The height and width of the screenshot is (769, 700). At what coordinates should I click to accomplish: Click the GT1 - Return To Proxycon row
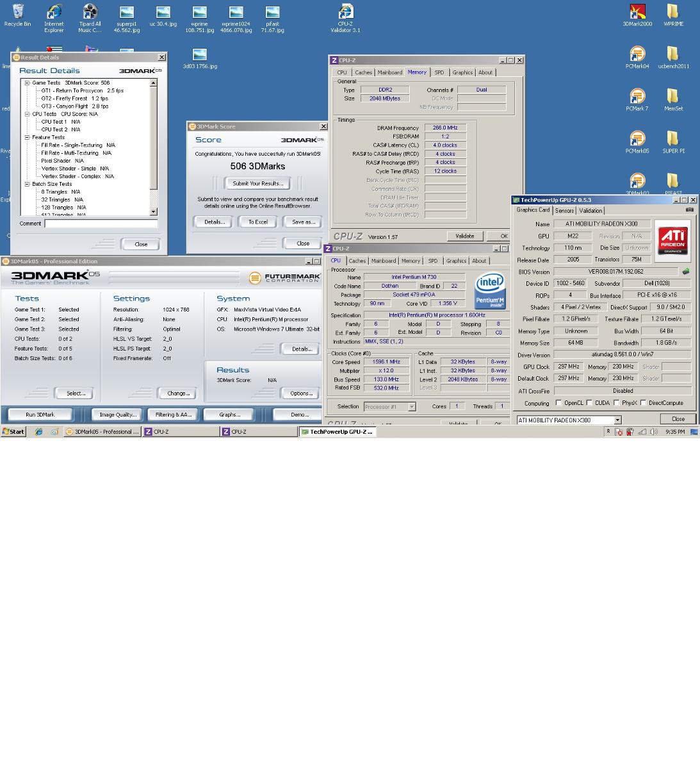(x=83, y=90)
